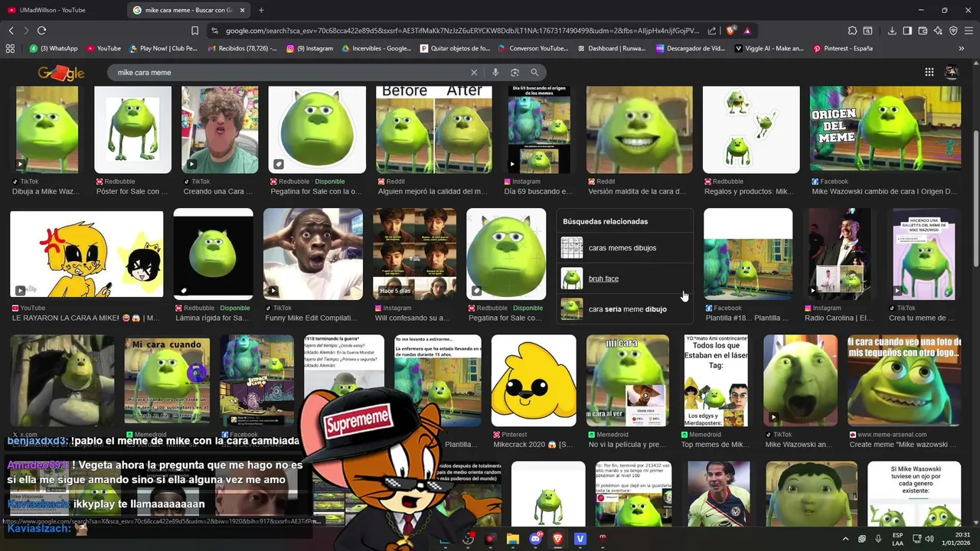The width and height of the screenshot is (980, 551).
Task: Open the Mikecrack 2020 Pinterest image
Action: tap(534, 380)
